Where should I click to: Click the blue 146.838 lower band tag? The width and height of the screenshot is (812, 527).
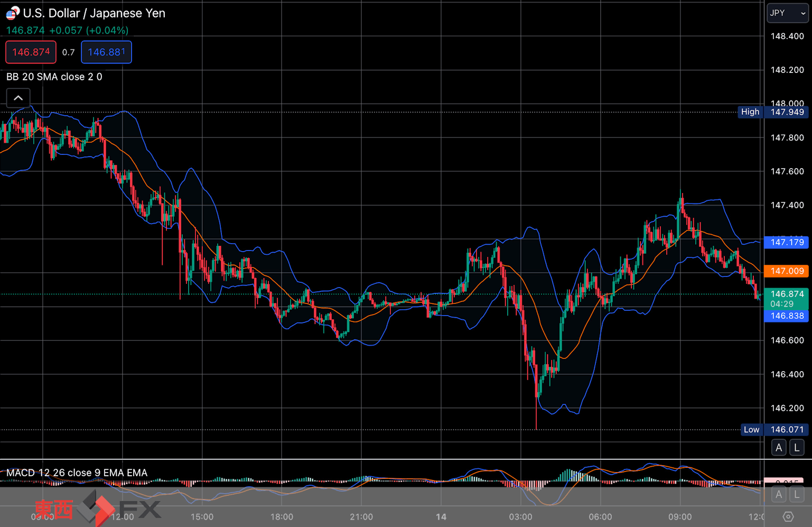(x=786, y=316)
